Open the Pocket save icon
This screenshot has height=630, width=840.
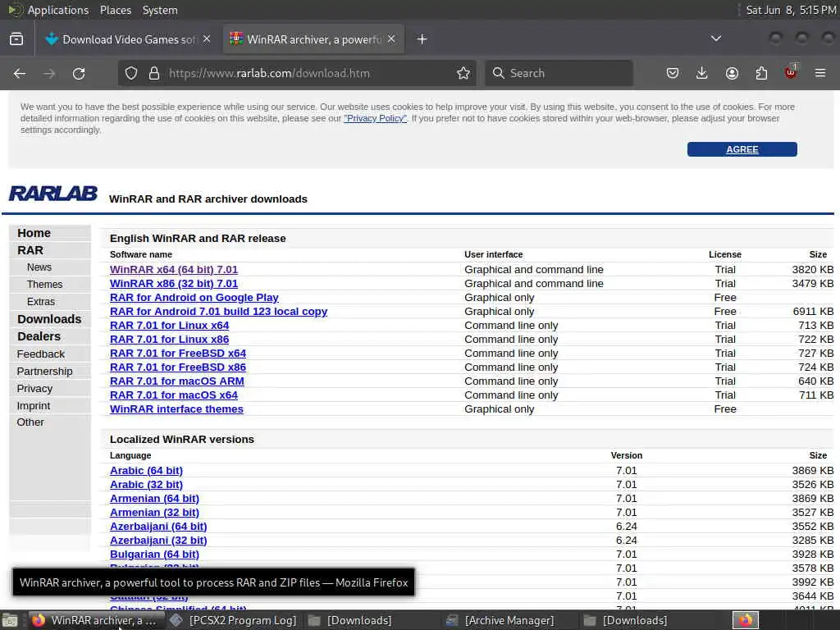coord(673,73)
